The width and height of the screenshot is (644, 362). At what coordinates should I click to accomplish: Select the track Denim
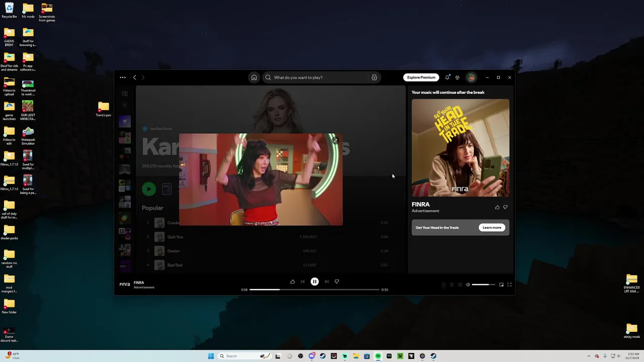173,251
